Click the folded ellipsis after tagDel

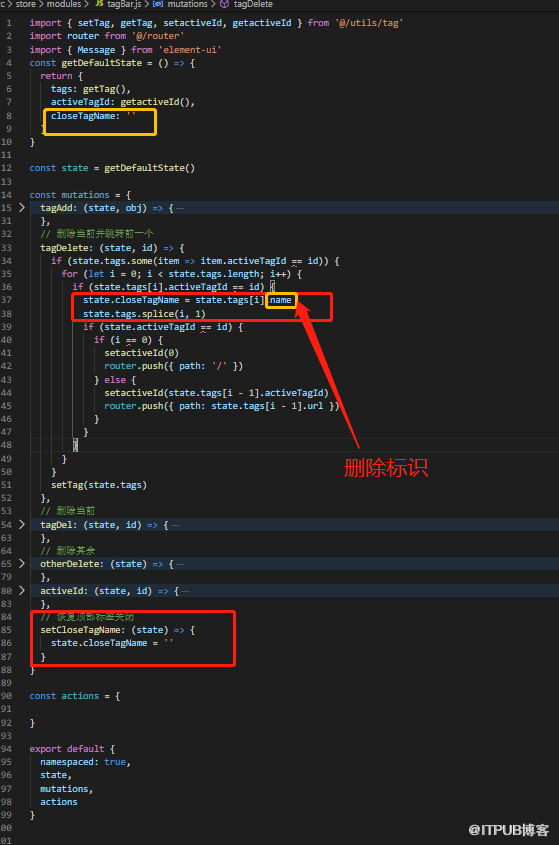tap(175, 525)
